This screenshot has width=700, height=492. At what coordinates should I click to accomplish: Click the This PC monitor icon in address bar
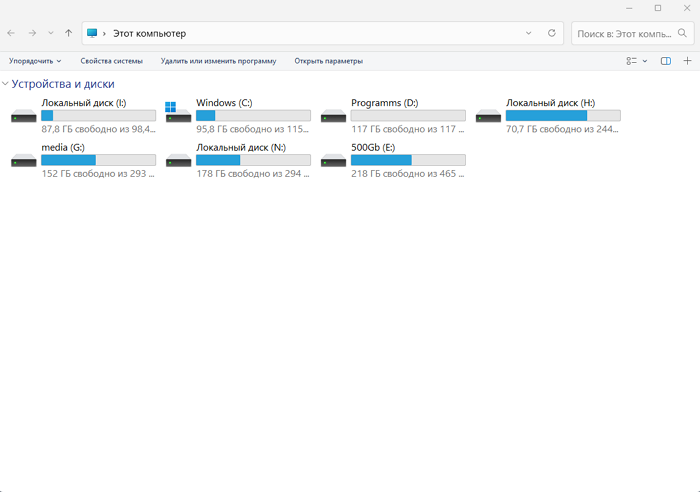tap(93, 33)
